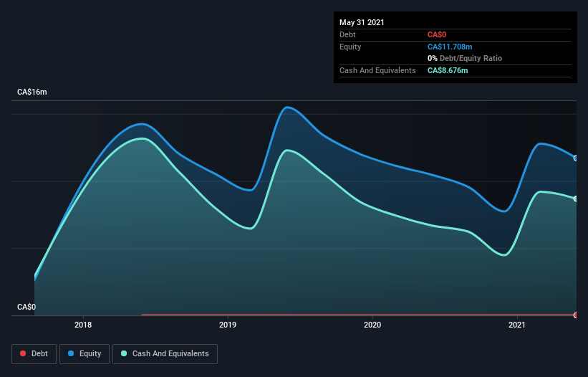Click the CA$8.676m cash value
This screenshot has width=588, height=377.
448,70
